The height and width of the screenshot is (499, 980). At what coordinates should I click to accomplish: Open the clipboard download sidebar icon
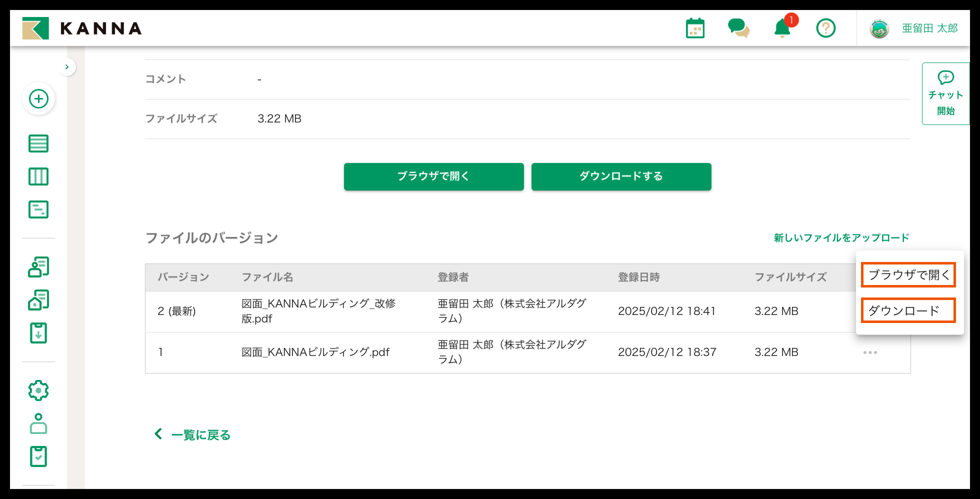pos(38,333)
